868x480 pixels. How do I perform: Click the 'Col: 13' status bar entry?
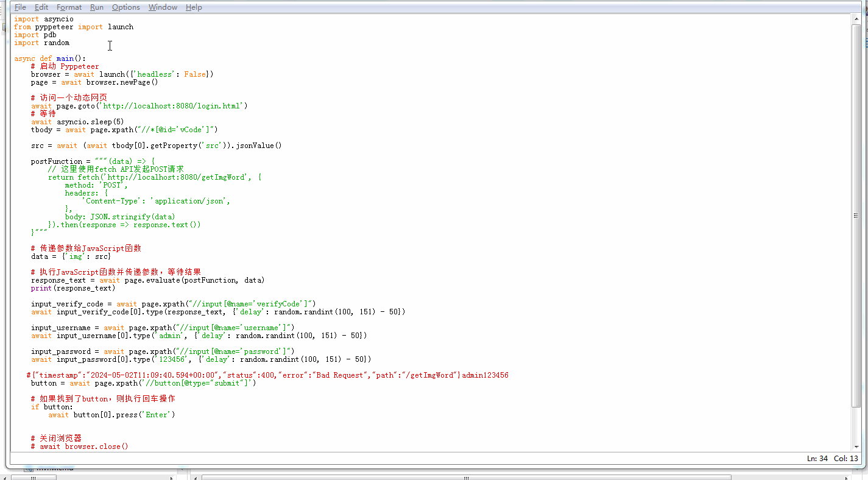[845, 458]
